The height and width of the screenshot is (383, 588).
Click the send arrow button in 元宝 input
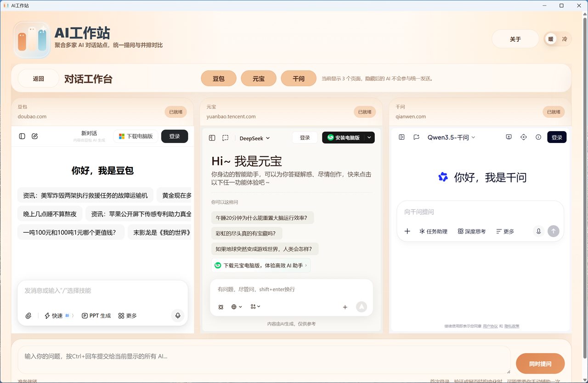click(362, 307)
